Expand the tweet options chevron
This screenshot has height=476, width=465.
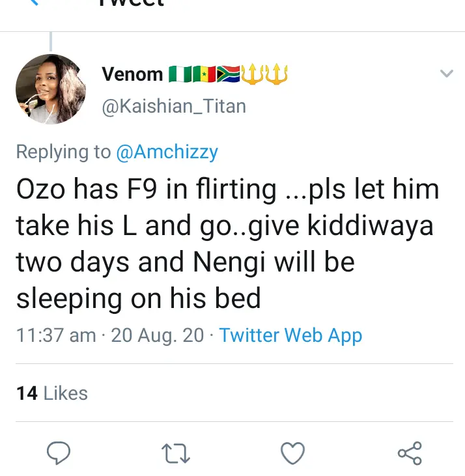coord(446,74)
